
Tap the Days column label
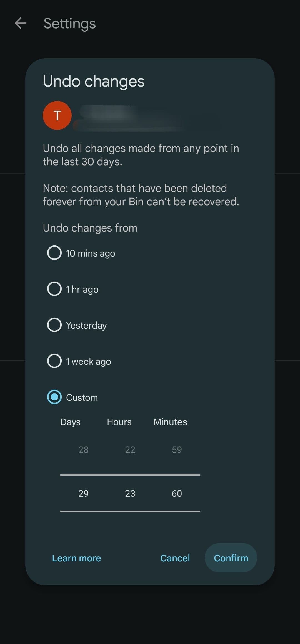click(70, 422)
